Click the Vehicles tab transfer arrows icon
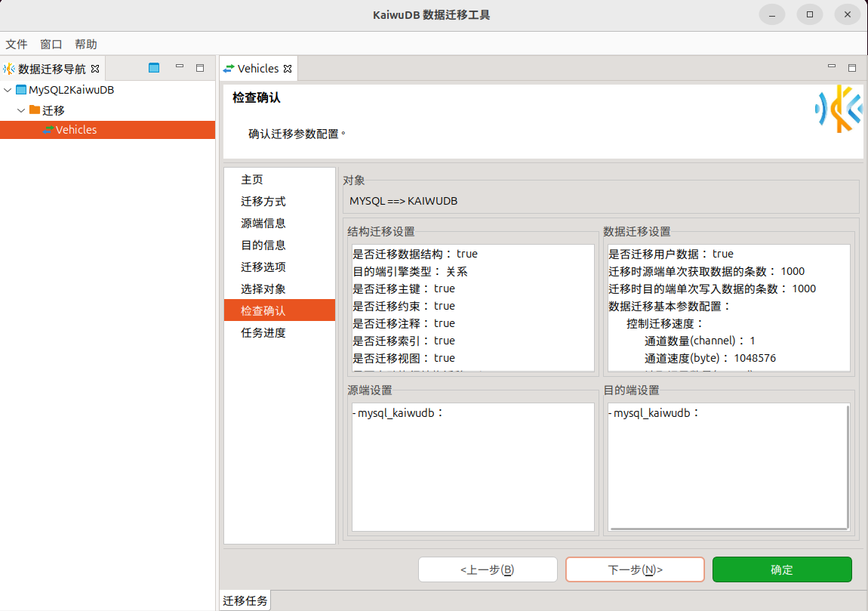868x611 pixels. pyautogui.click(x=229, y=69)
